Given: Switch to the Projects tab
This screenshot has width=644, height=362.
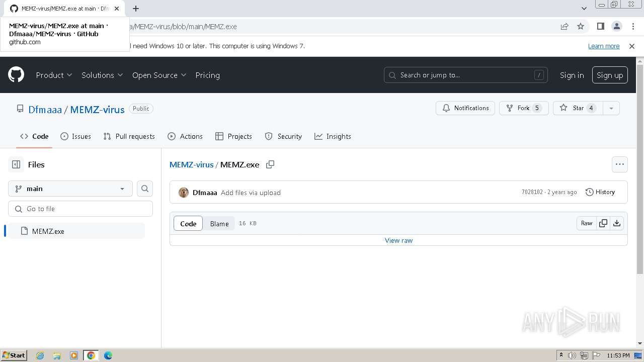Looking at the screenshot, I should (233, 136).
